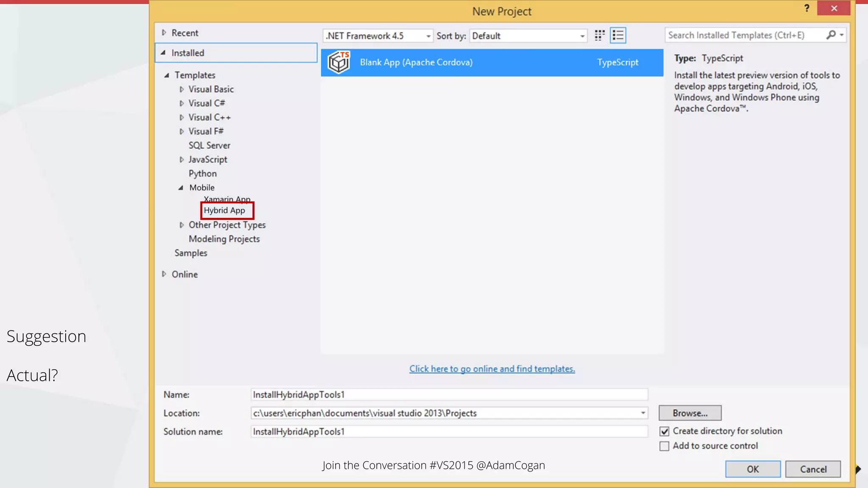The width and height of the screenshot is (868, 488).
Task: Open the Location path dropdown
Action: (643, 413)
